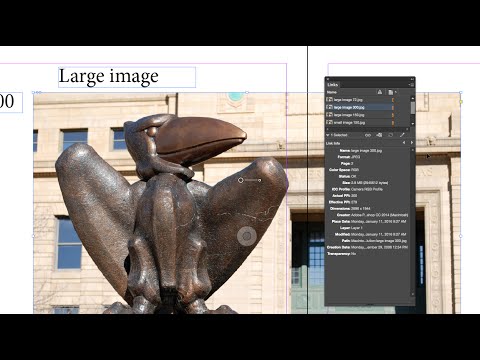Click the Update Link icon
Viewport: 480px width, 360px height.
391,135
